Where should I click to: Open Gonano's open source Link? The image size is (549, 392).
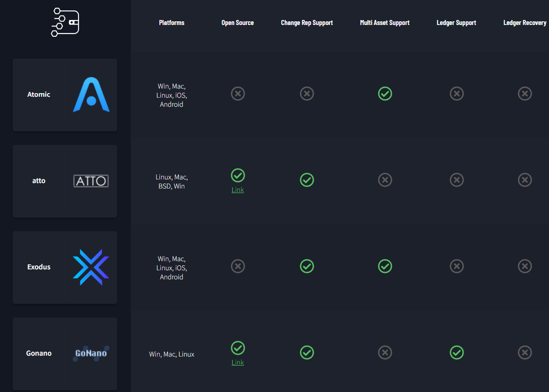point(238,362)
